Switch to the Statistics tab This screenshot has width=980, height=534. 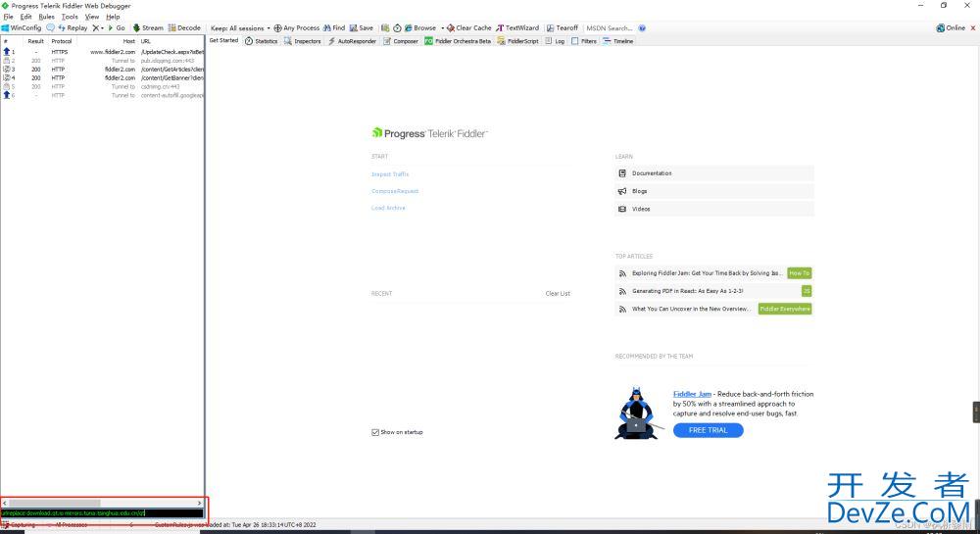(262, 41)
